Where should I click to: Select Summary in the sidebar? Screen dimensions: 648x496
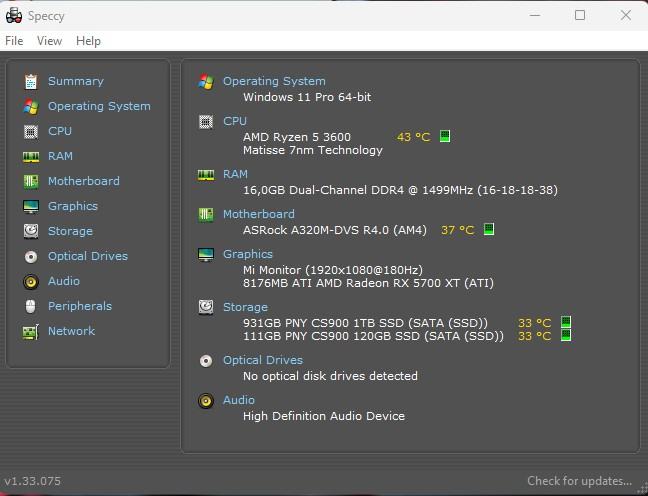click(76, 81)
